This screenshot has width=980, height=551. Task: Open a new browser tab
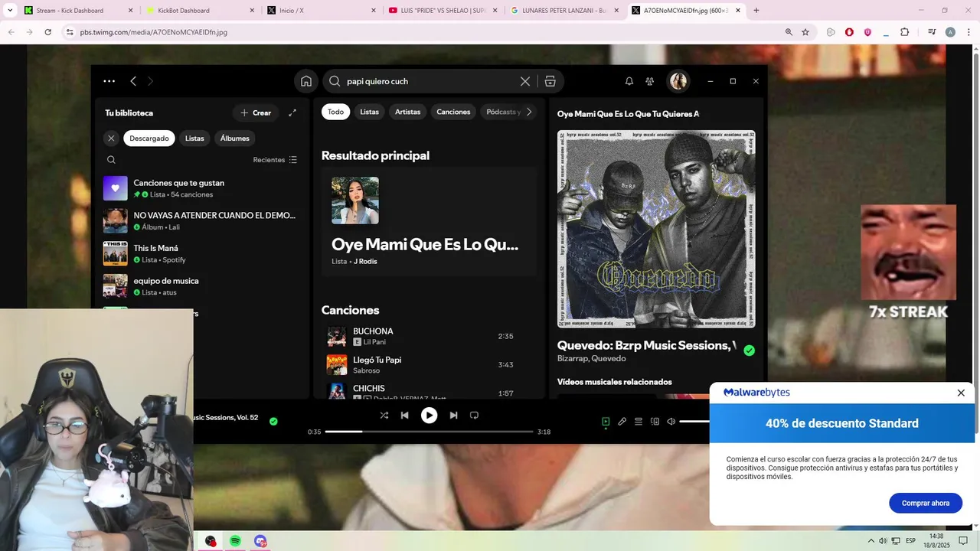756,10
